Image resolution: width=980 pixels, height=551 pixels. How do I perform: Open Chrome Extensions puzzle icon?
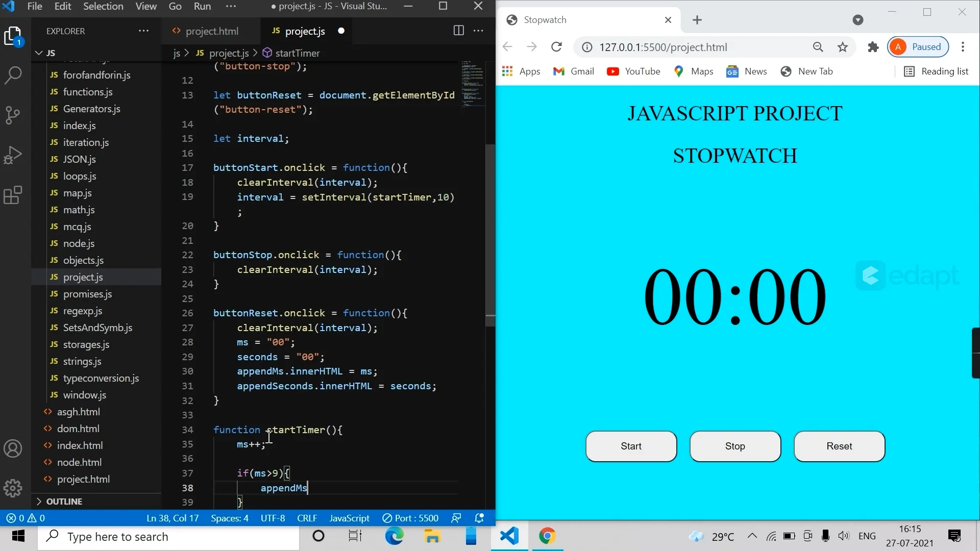tap(873, 47)
